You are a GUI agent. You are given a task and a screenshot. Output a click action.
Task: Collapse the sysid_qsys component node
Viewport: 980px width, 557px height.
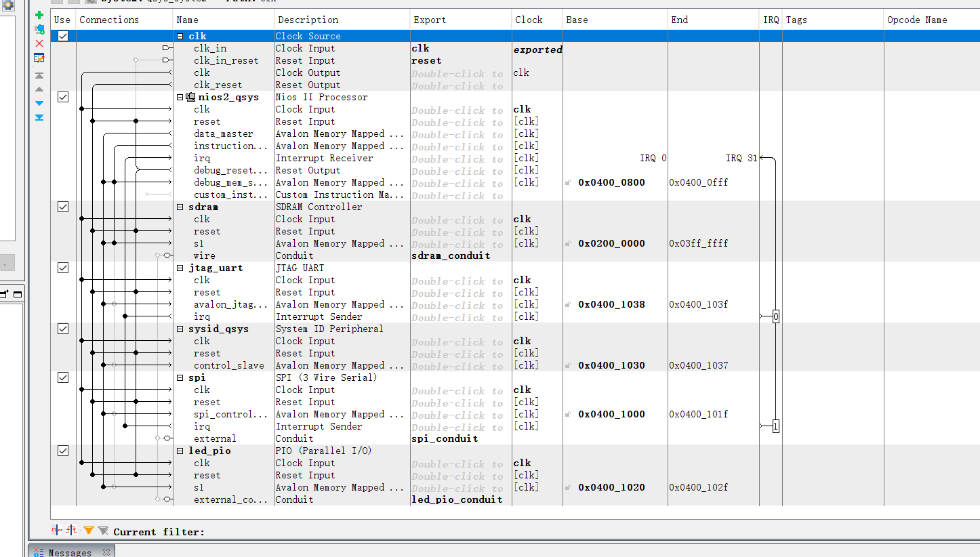180,329
